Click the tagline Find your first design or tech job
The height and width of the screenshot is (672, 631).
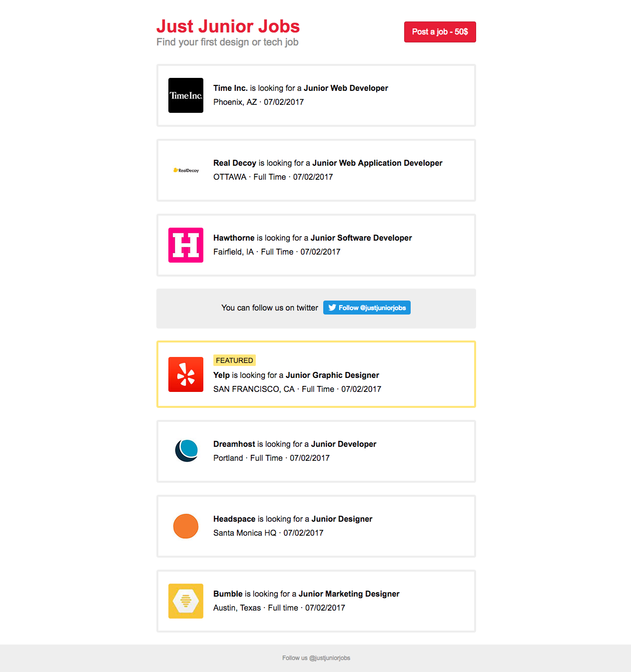click(227, 42)
